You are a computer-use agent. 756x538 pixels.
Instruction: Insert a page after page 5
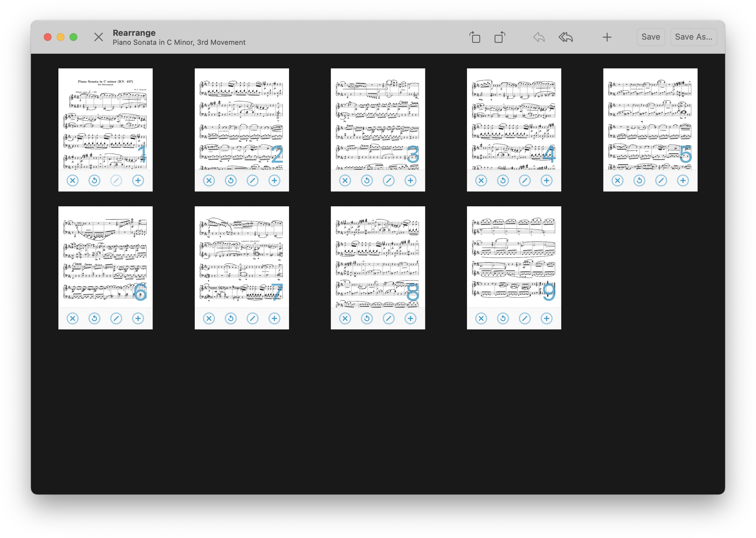tap(683, 180)
